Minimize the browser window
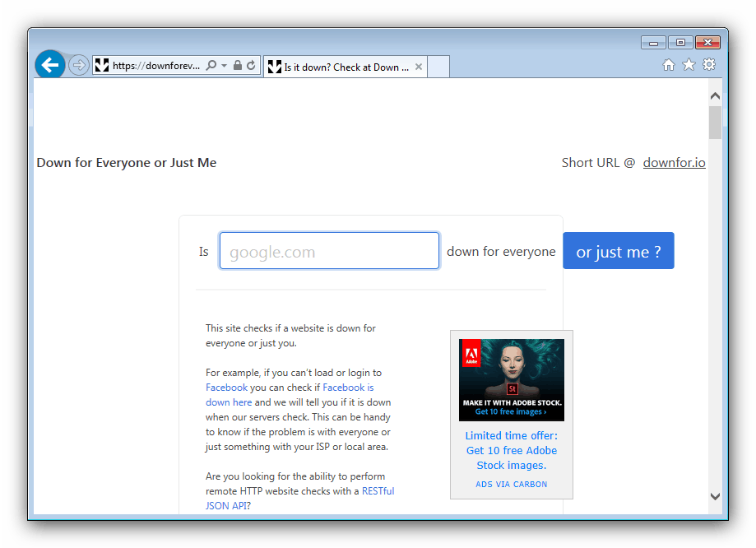This screenshot has width=756, height=548. pyautogui.click(x=653, y=43)
